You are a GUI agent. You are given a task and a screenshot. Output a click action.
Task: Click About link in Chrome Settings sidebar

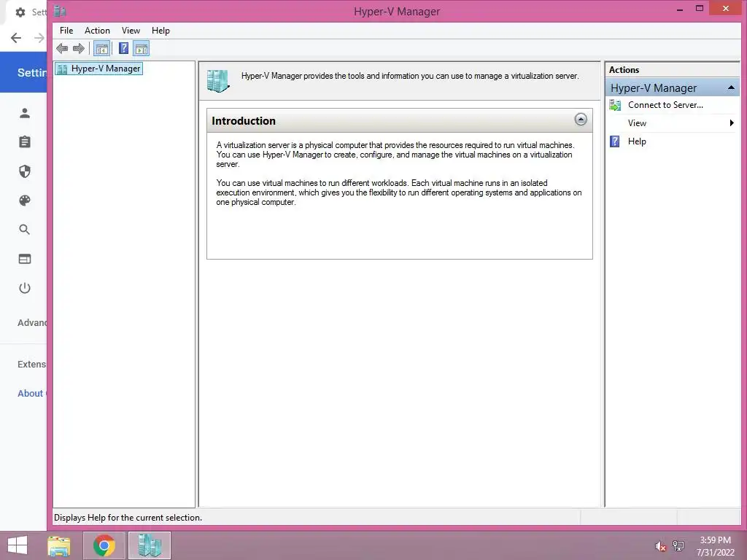(x=31, y=393)
